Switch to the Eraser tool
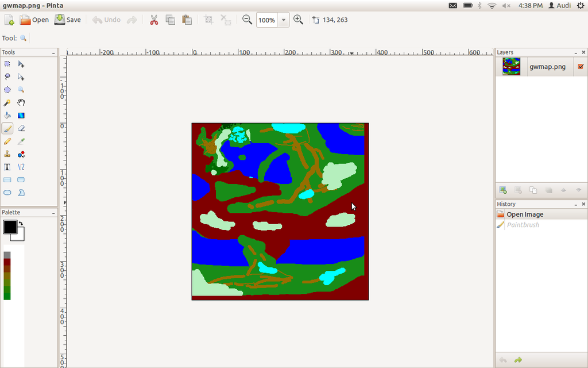The image size is (588, 368). pyautogui.click(x=21, y=128)
